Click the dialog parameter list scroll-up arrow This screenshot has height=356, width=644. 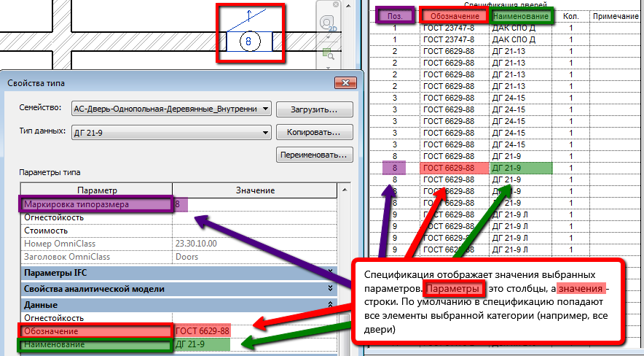[x=344, y=190]
